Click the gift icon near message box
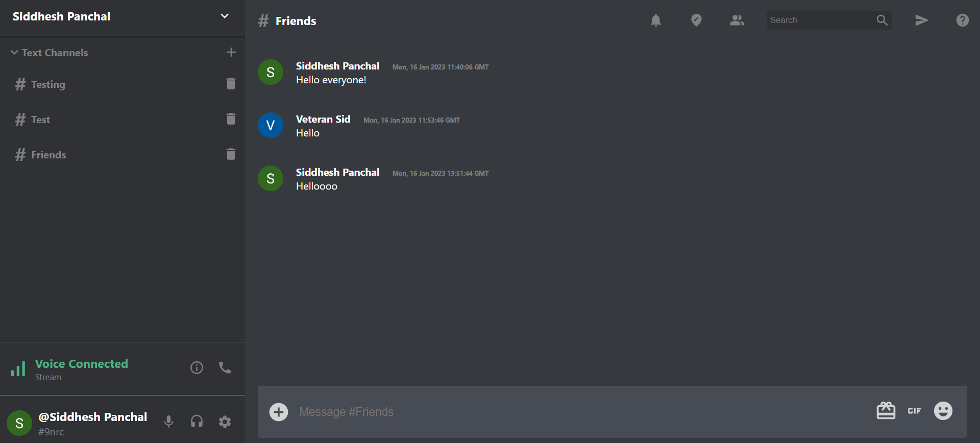 (887, 410)
